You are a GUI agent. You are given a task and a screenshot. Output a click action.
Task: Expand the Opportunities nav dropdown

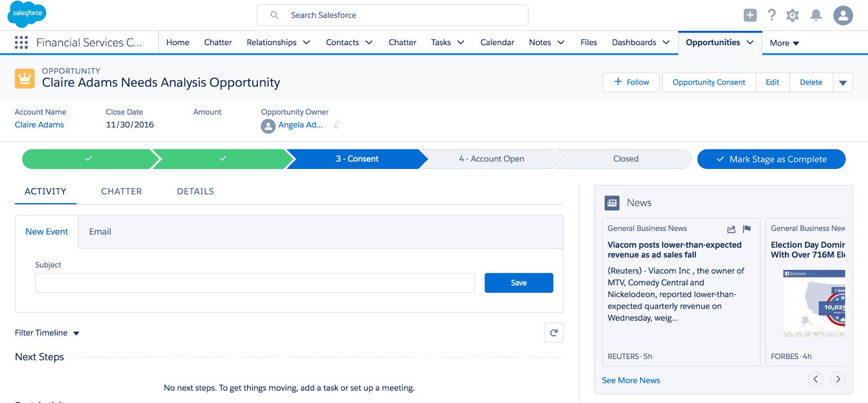(750, 42)
